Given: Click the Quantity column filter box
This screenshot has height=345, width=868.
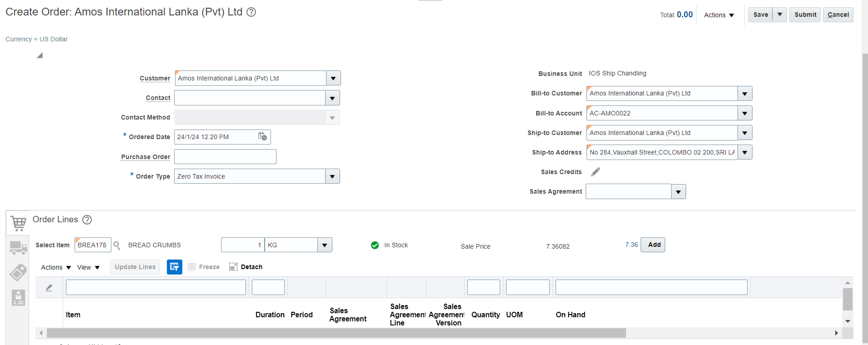Looking at the screenshot, I should click(x=484, y=287).
